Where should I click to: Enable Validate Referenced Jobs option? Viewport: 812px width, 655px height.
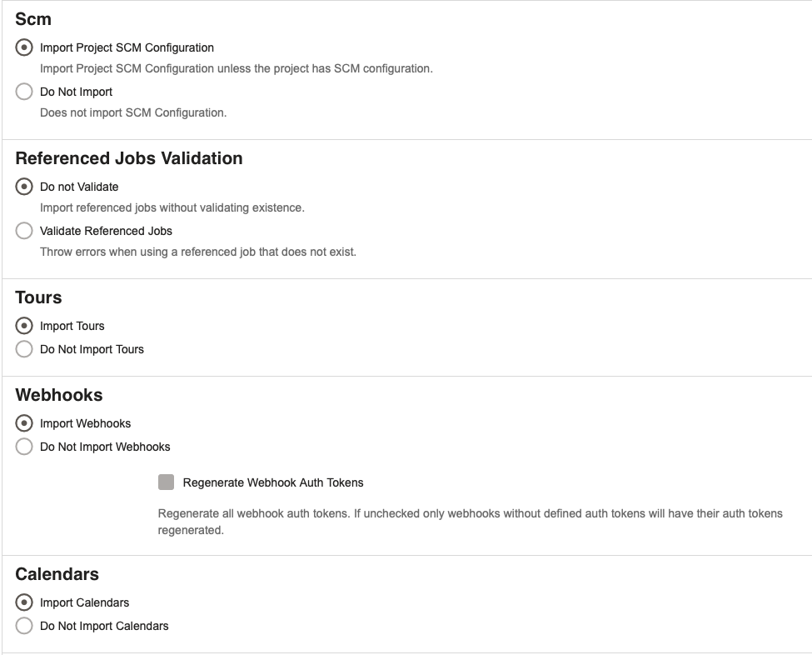coord(24,231)
